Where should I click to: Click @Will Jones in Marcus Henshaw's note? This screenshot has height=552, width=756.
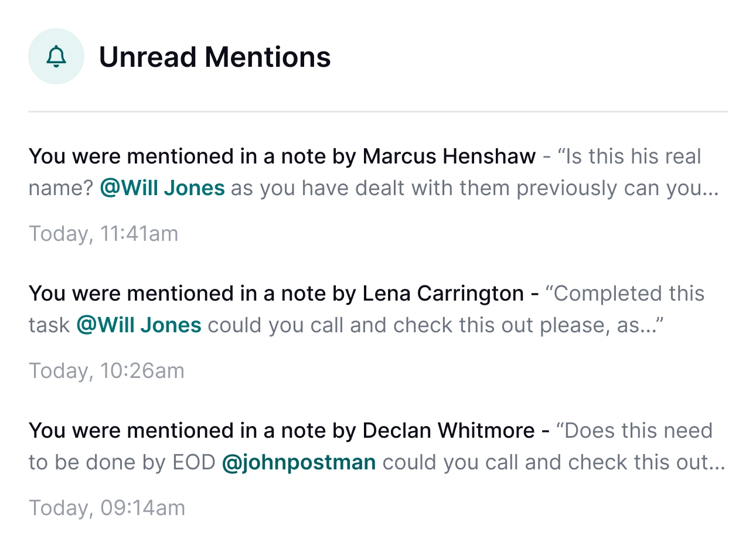coord(162,188)
